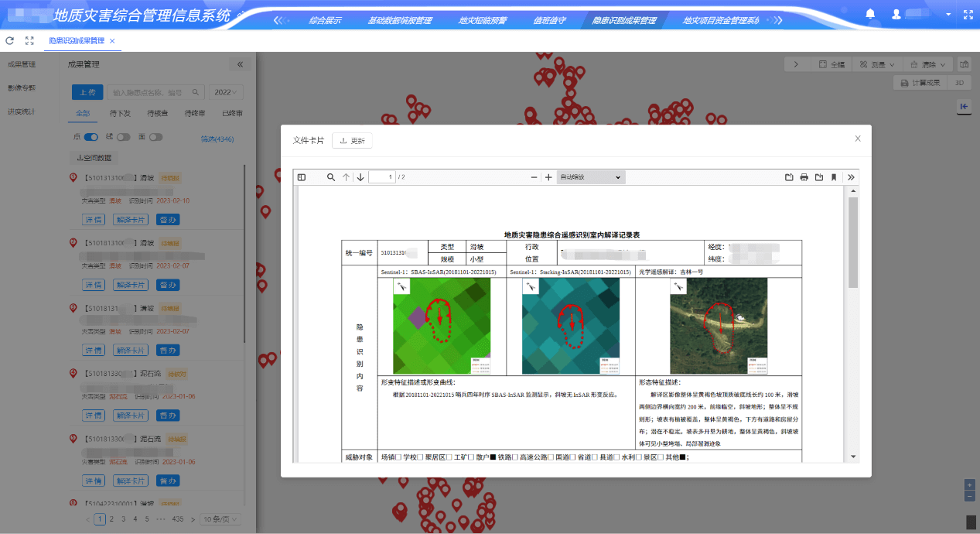Viewport: 980px width, 534px height.
Task: Open file in PDF viewer toolbar
Action: 789,177
